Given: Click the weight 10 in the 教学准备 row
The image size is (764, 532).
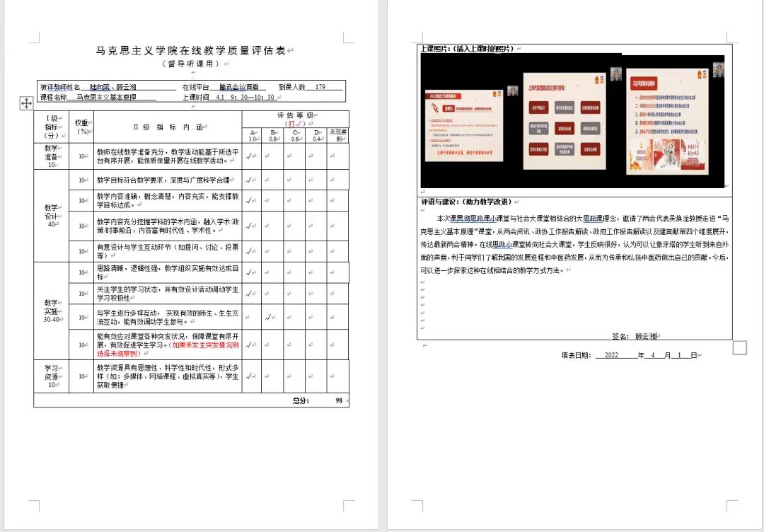Looking at the screenshot, I should pos(82,156).
